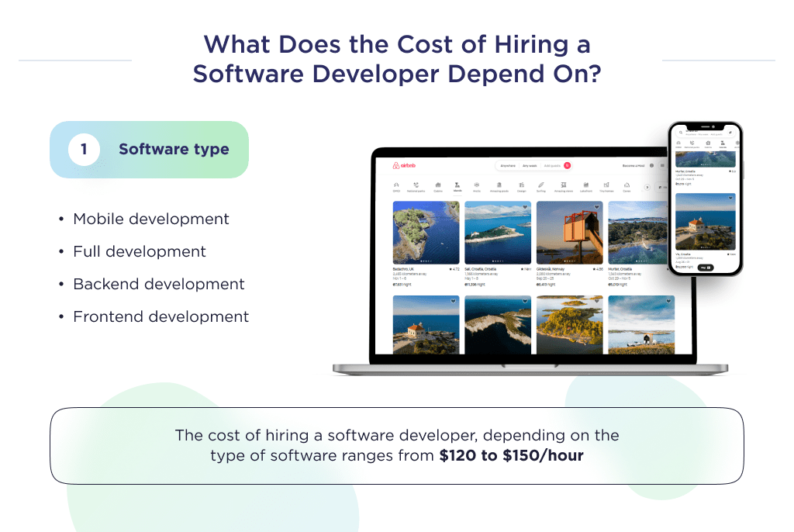This screenshot has width=794, height=532.
Task: Click the Cabins category icon
Action: click(x=437, y=186)
